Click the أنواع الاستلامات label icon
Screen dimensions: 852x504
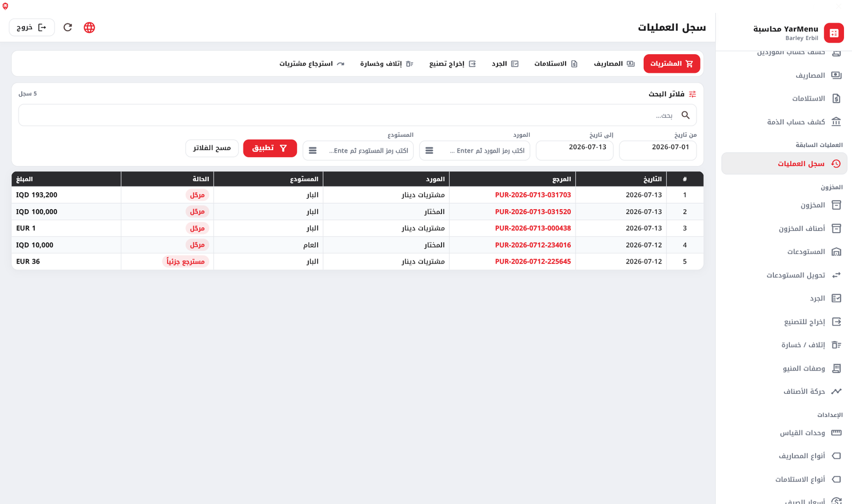click(837, 480)
